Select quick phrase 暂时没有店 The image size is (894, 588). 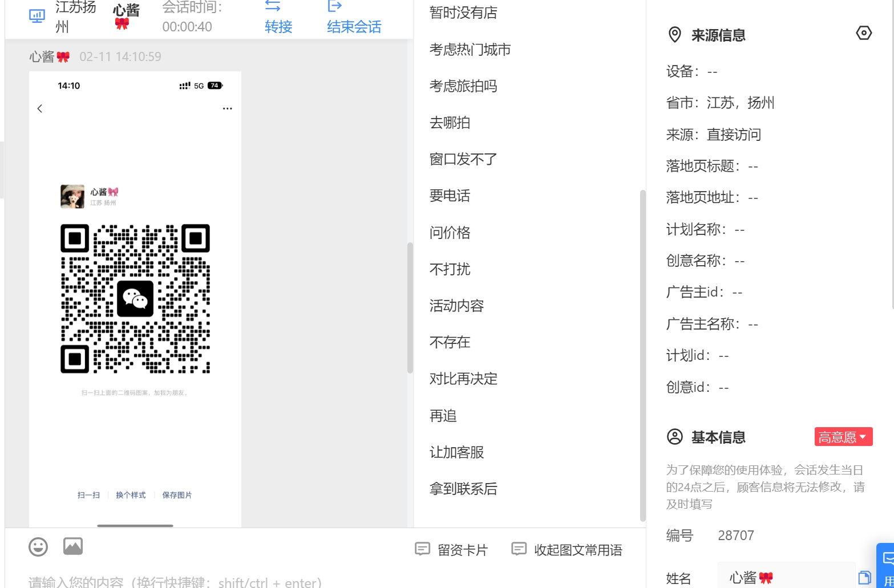tap(463, 13)
